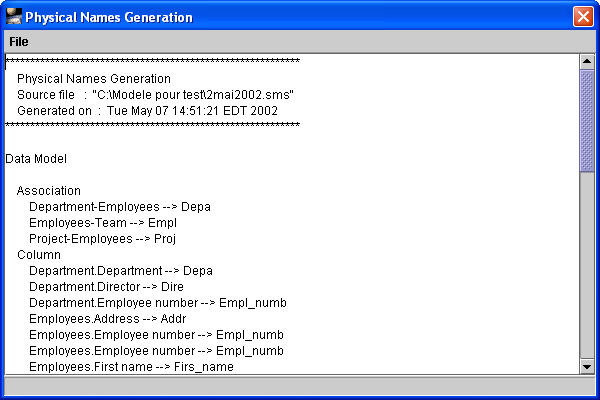
Task: Click the Employees-Team --> Empl entry
Action: 102,223
